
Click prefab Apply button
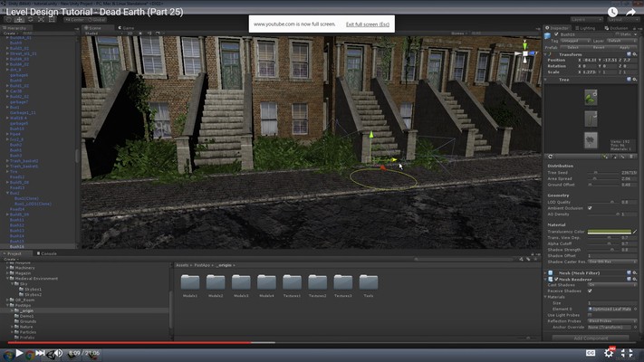point(625,48)
